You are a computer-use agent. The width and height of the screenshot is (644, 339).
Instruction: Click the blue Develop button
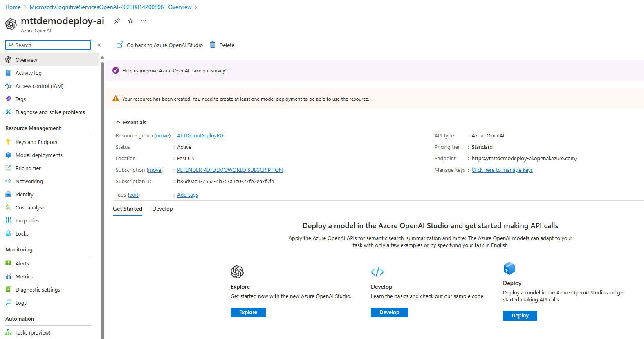pyautogui.click(x=389, y=312)
